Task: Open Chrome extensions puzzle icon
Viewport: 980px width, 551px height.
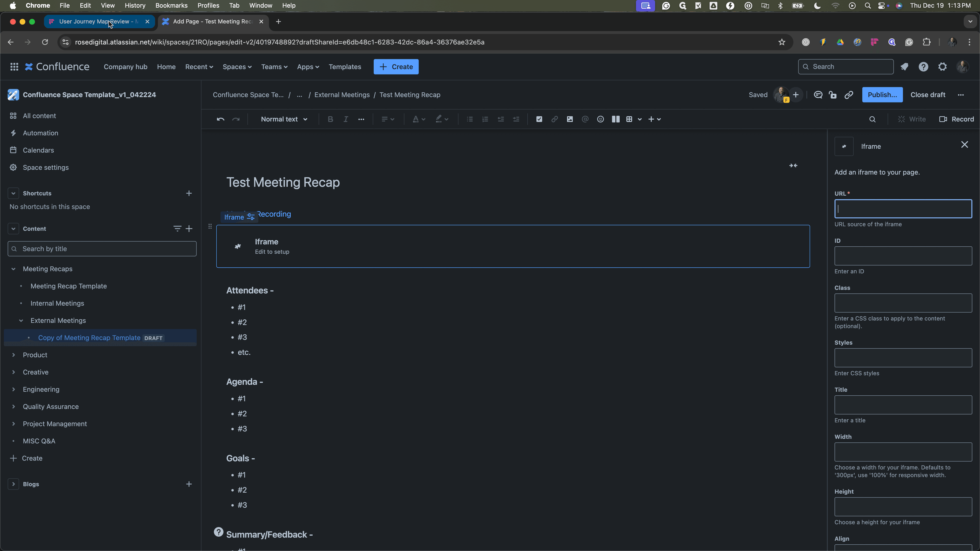Action: (x=927, y=42)
